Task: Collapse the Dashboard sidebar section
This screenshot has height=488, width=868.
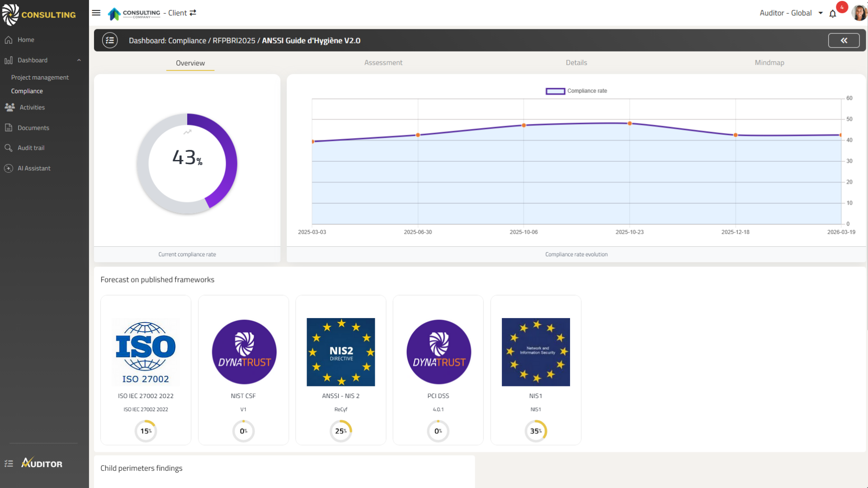Action: [x=79, y=60]
